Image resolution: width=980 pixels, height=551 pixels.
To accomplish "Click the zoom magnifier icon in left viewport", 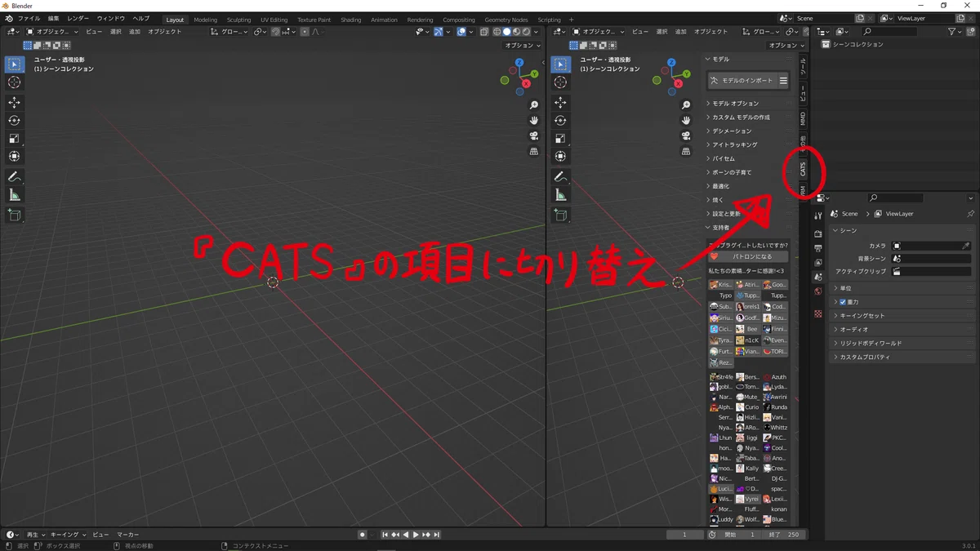I will [x=534, y=105].
